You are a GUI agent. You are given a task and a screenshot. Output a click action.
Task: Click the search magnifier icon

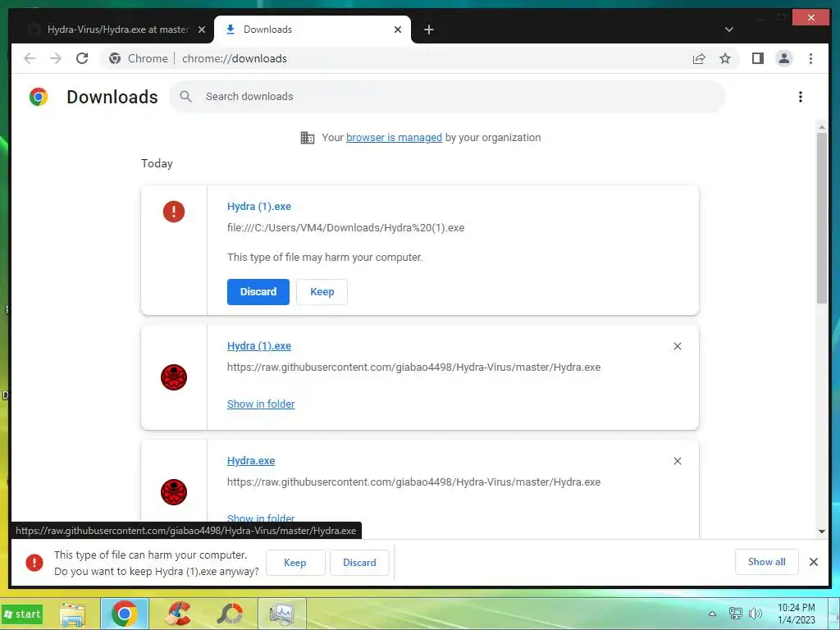click(x=186, y=97)
